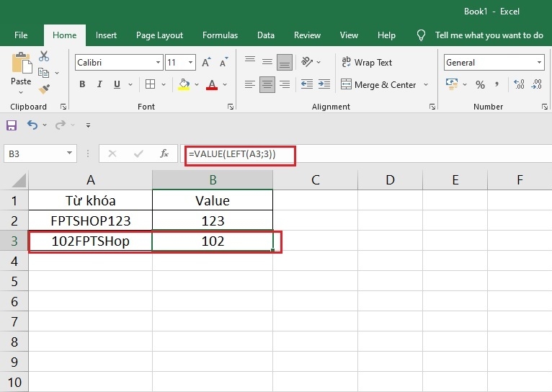Open Alignment settings dialog launcher
This screenshot has width=552, height=392.
click(x=432, y=107)
